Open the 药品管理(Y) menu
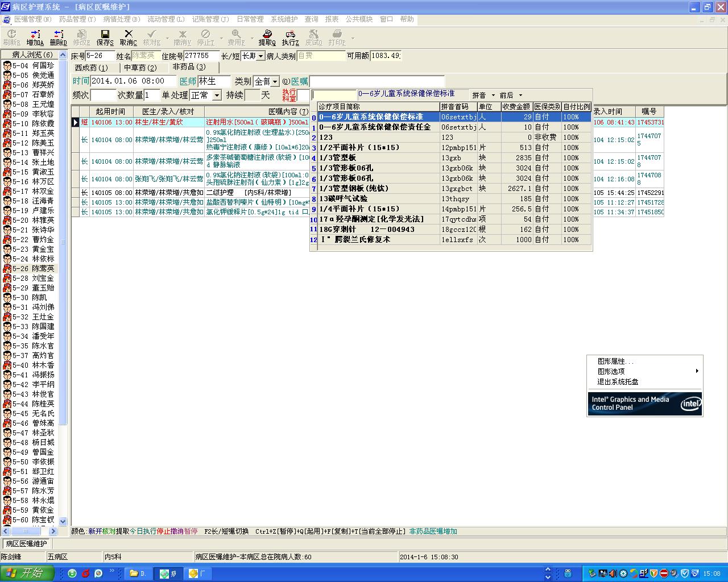The width and height of the screenshot is (728, 582). click(x=77, y=19)
